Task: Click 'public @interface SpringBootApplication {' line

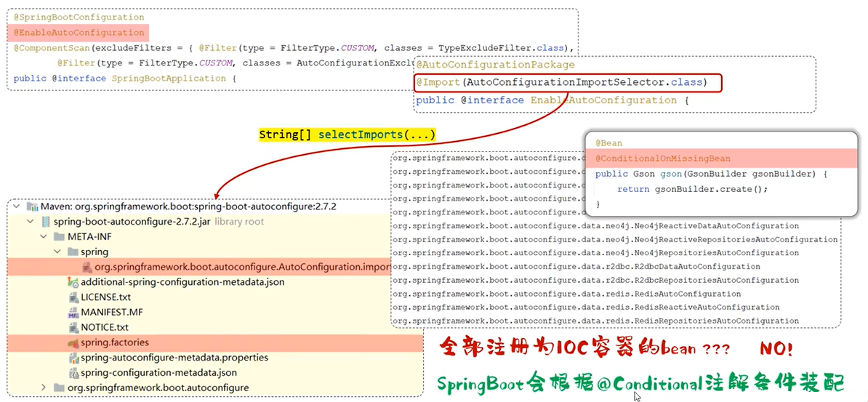Action: (x=124, y=78)
